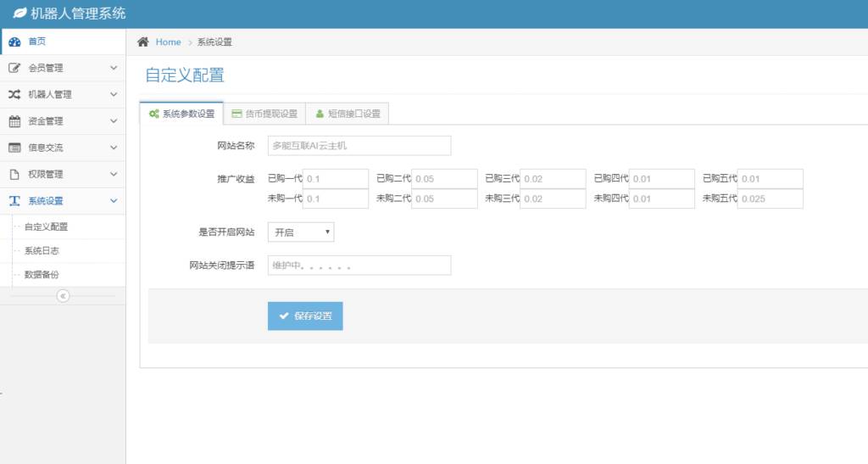The image size is (868, 464).
Task: Click the calendar icon beside 资金管理
Action: pos(14,121)
